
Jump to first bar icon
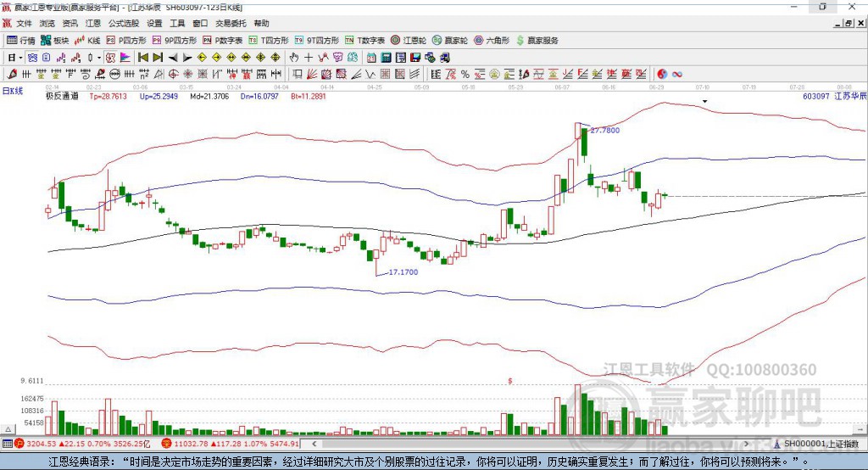click(142, 58)
